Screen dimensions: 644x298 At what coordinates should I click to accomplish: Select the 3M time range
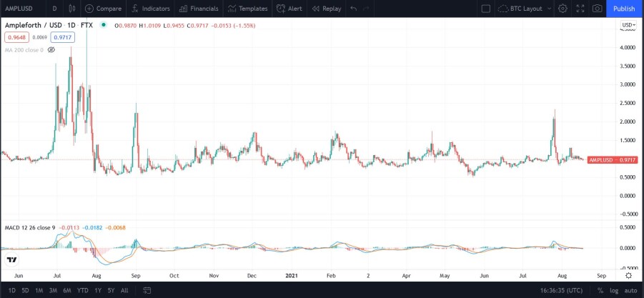pos(53,290)
